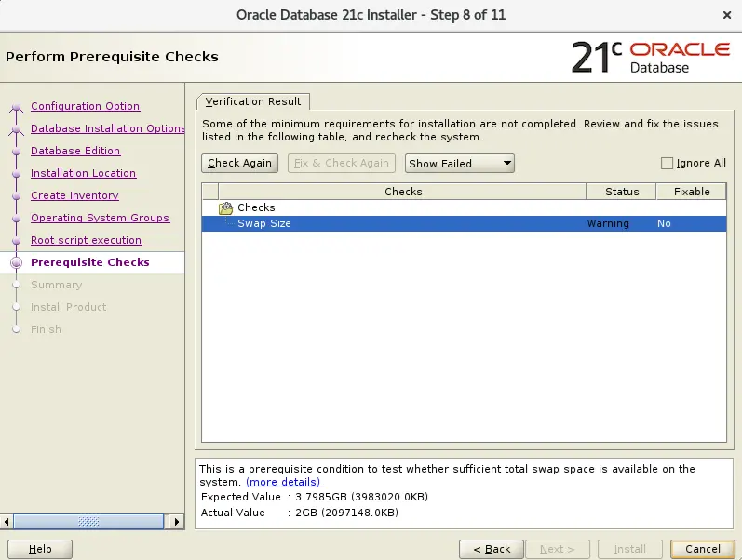This screenshot has width=742, height=560.
Task: Enable the Ignore All checkbox
Action: (x=667, y=163)
